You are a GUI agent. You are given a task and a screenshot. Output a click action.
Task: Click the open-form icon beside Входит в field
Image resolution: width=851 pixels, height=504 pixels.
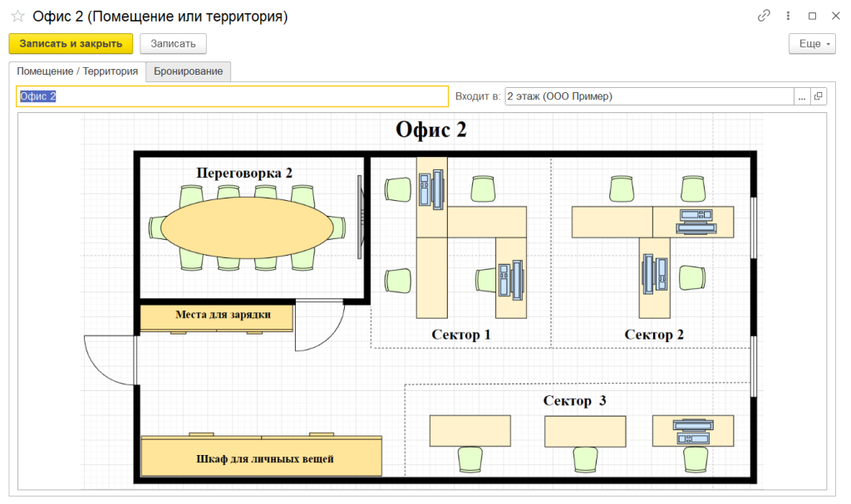(819, 96)
